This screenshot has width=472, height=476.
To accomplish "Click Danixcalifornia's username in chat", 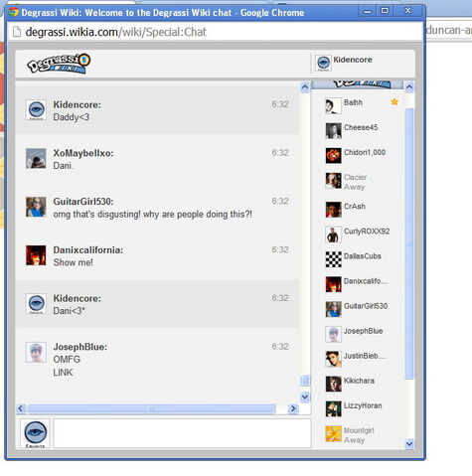I will click(88, 249).
